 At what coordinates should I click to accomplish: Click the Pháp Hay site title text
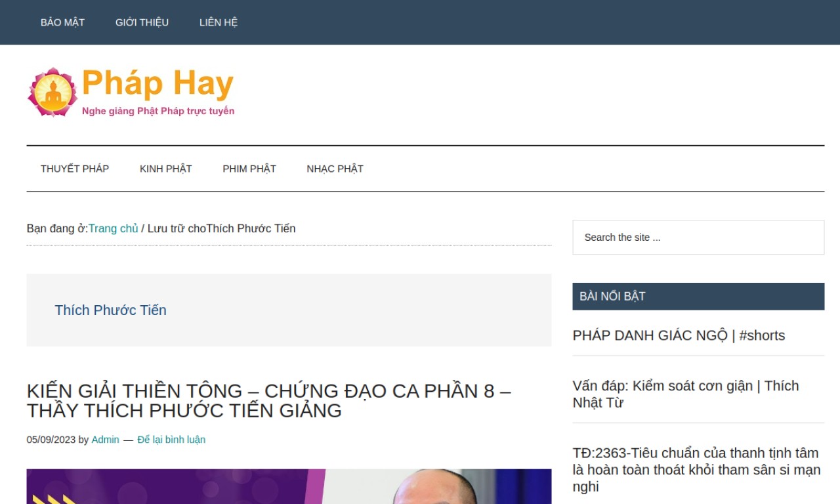click(x=158, y=84)
